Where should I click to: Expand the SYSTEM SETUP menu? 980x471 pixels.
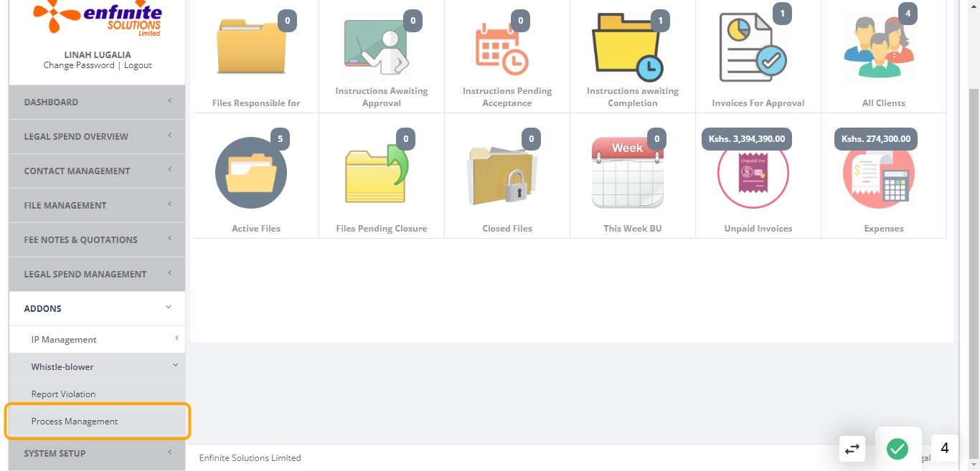[x=97, y=453]
